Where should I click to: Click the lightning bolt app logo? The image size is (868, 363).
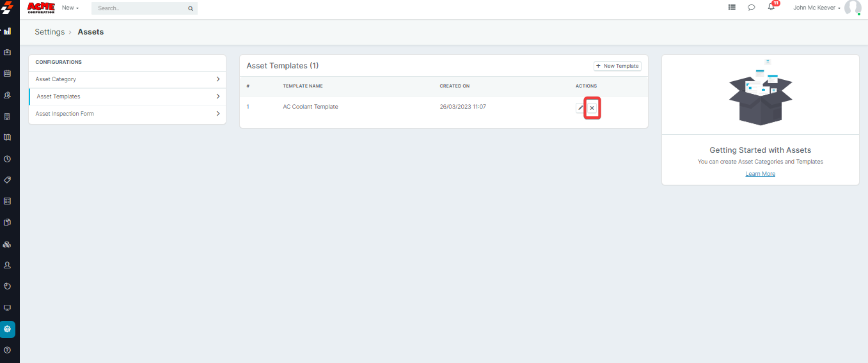point(7,8)
